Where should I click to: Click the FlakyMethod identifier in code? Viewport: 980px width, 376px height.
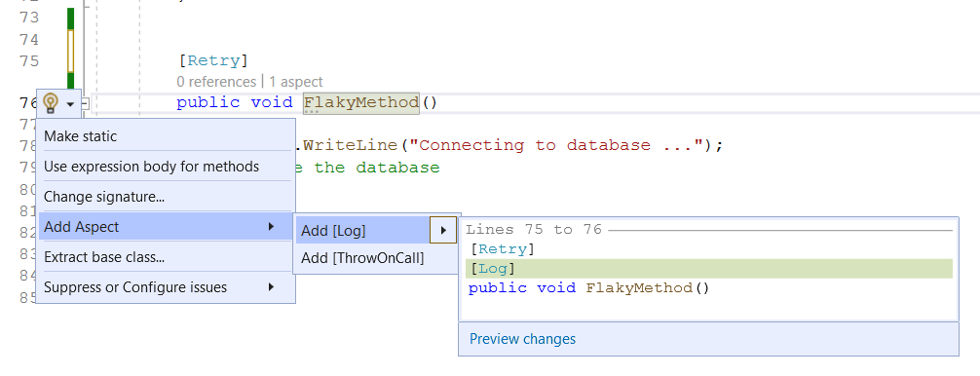[361, 102]
